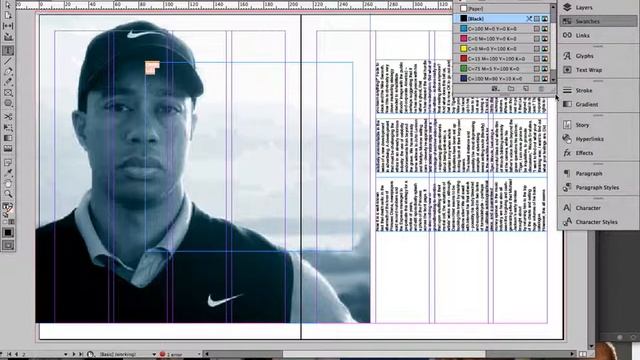Image resolution: width=640 pixels, height=360 pixels.
Task: Click the split layout view button
Action: point(583,354)
